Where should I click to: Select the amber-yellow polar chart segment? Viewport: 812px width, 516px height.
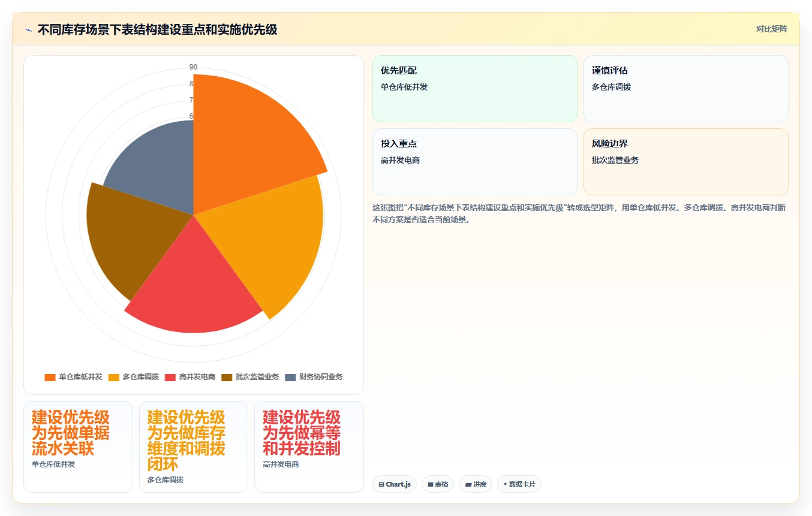pos(270,240)
